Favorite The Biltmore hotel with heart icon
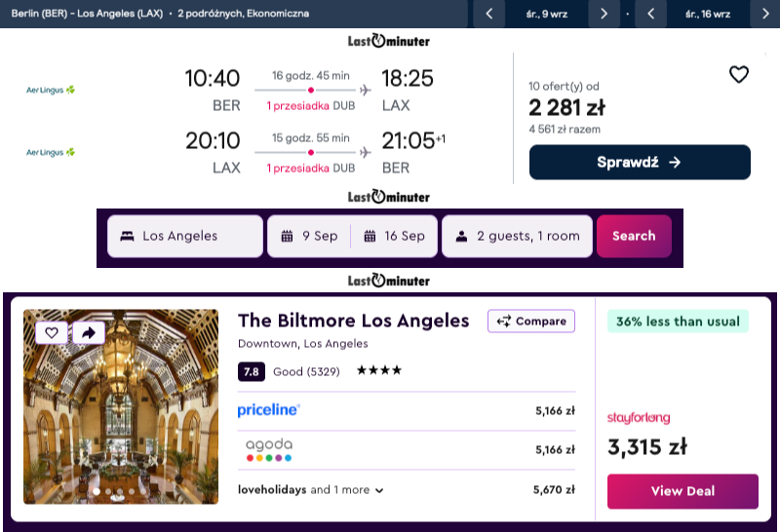 [x=52, y=332]
